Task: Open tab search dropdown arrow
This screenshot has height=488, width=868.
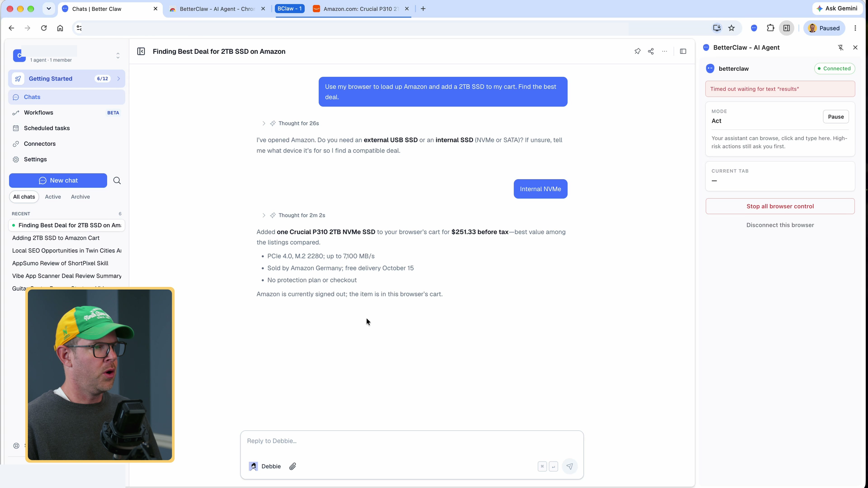Action: pyautogui.click(x=49, y=9)
